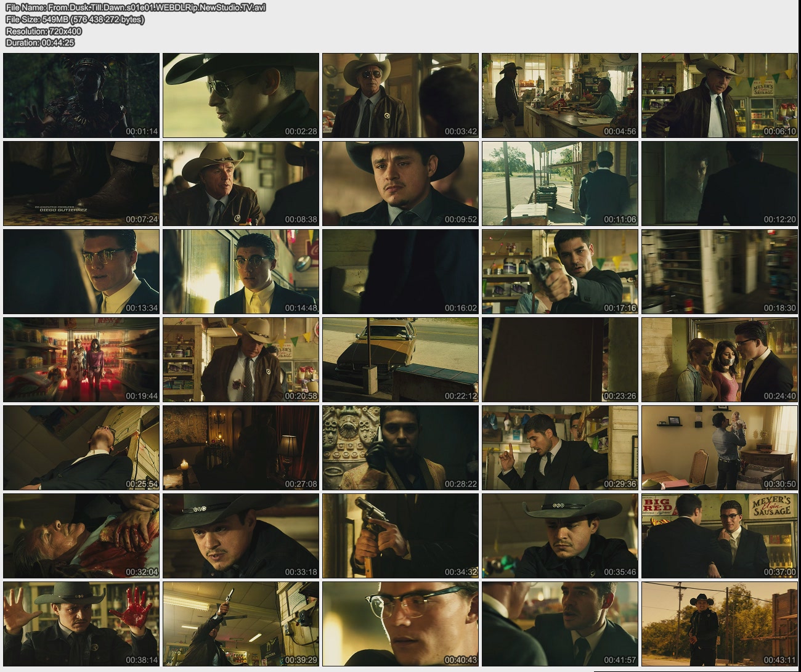The image size is (801, 672).
Task: Click the File Name text line
Action: point(136,7)
